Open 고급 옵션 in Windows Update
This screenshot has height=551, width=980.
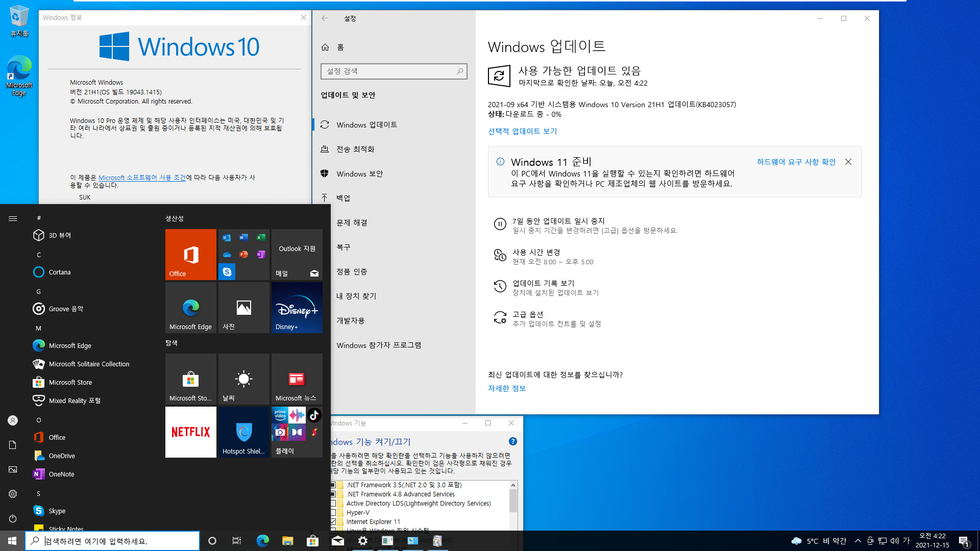tap(528, 314)
